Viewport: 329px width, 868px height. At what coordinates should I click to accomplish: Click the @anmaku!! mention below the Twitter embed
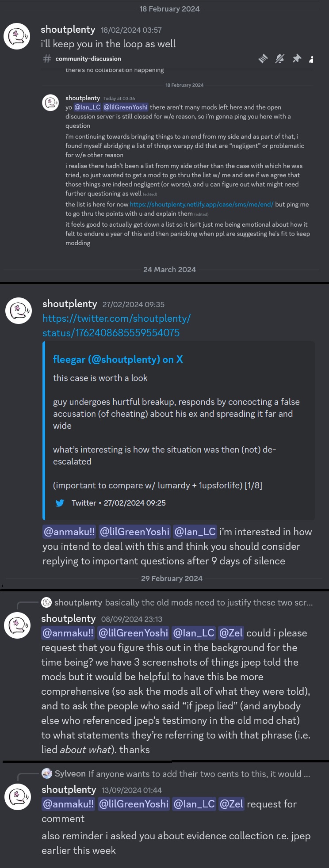tap(69, 532)
